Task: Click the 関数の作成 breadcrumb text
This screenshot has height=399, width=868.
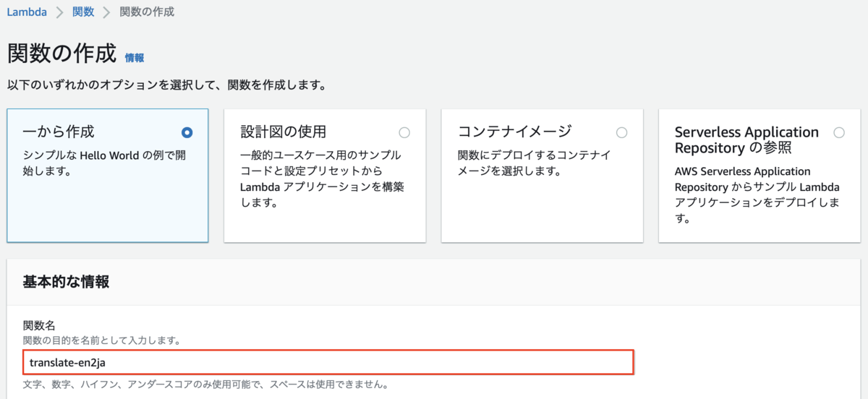Action: coord(147,12)
